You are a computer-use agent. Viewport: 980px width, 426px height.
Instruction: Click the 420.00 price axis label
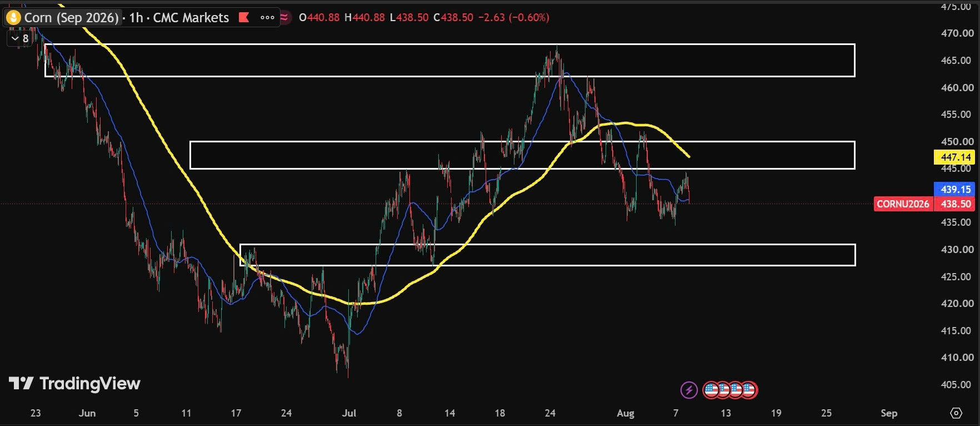pos(957,304)
